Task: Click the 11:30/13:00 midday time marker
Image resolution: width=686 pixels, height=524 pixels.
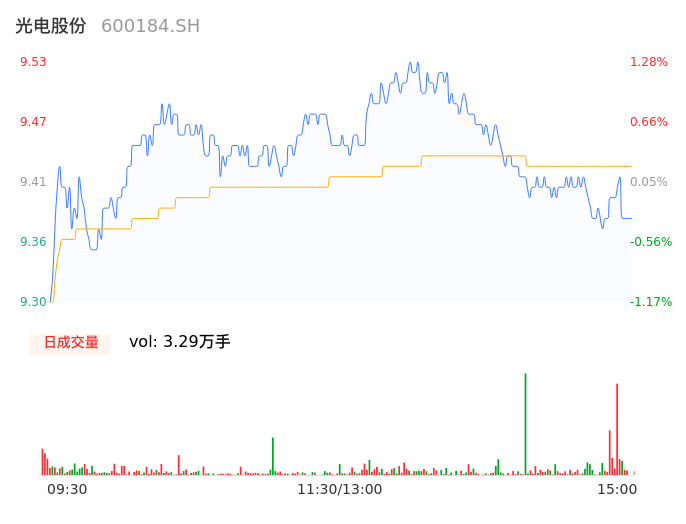Action: tap(340, 489)
